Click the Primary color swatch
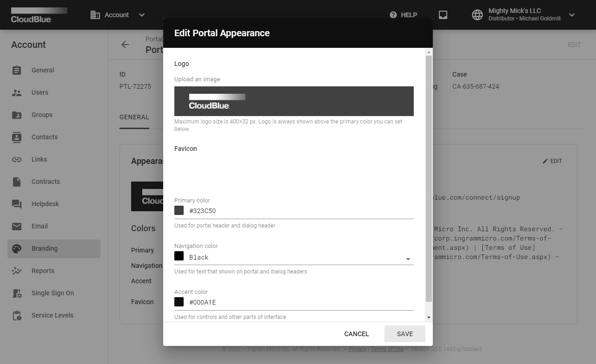The height and width of the screenshot is (364, 596). pyautogui.click(x=179, y=211)
